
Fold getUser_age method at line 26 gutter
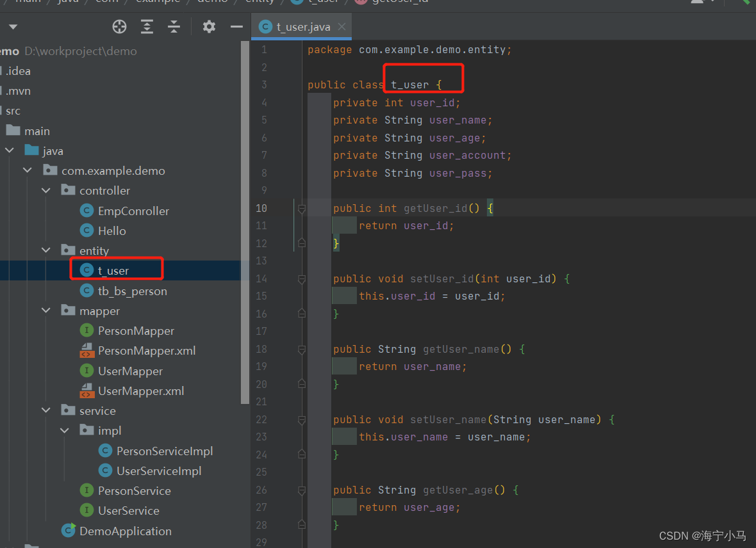(302, 490)
